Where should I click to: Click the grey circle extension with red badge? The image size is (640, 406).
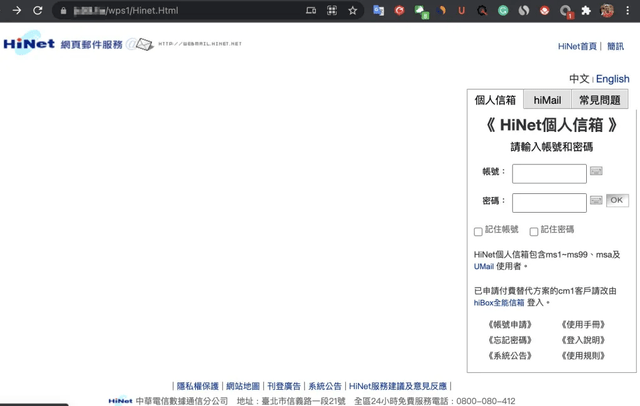[x=566, y=11]
